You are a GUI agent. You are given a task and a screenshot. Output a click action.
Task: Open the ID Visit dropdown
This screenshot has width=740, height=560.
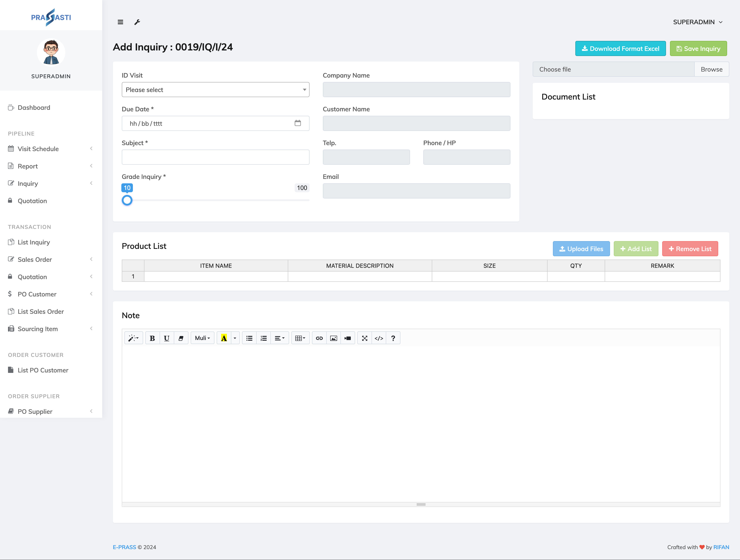tap(215, 90)
